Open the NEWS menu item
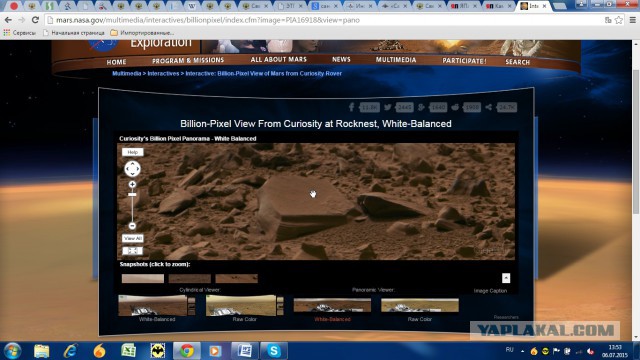 (x=341, y=60)
